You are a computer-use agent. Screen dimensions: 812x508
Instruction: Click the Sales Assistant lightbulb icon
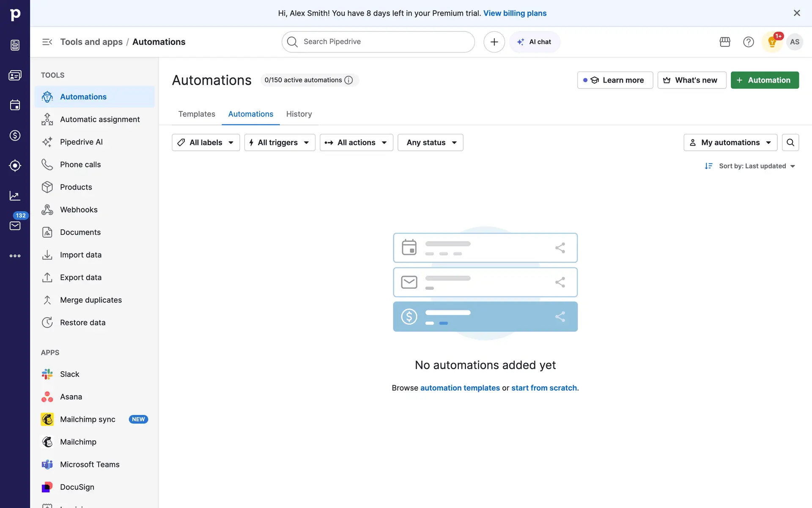(x=772, y=42)
